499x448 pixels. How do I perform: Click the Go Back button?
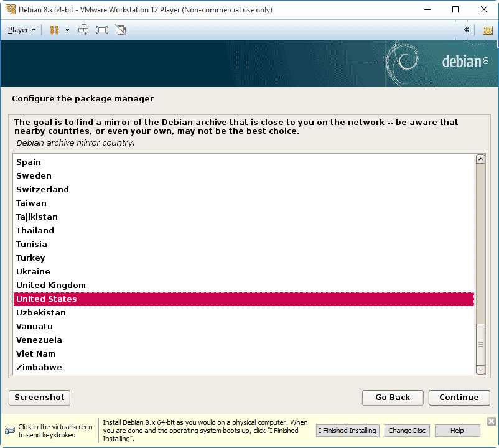pos(393,398)
